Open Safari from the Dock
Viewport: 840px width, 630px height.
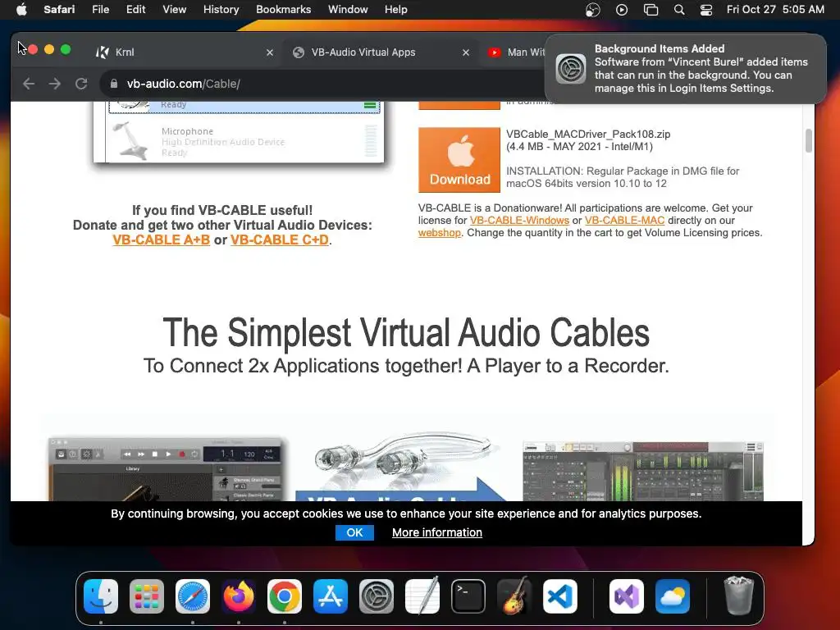[193, 596]
